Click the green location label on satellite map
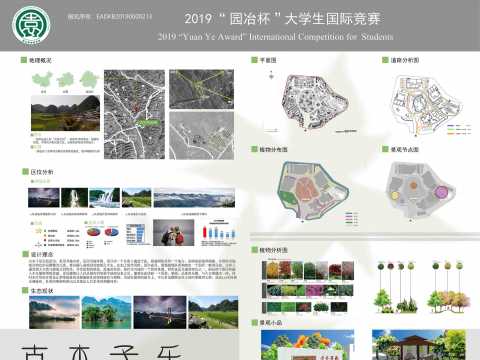Image resolution: width=480 pixels, height=360 pixels. click(x=148, y=123)
